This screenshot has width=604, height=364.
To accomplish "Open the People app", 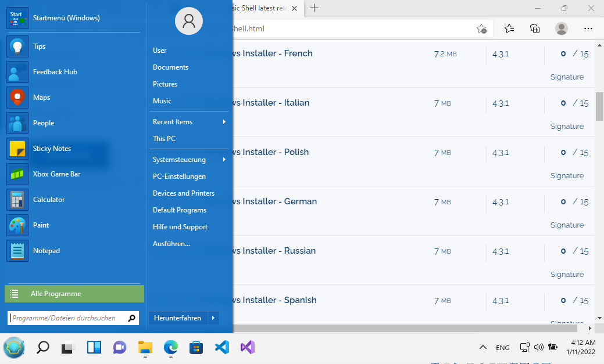I will pos(73,123).
